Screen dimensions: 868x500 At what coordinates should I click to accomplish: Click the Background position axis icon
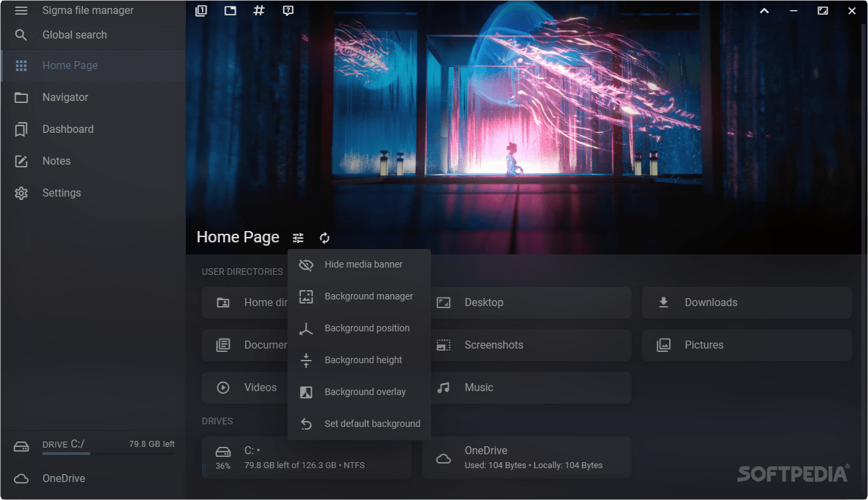tap(306, 329)
